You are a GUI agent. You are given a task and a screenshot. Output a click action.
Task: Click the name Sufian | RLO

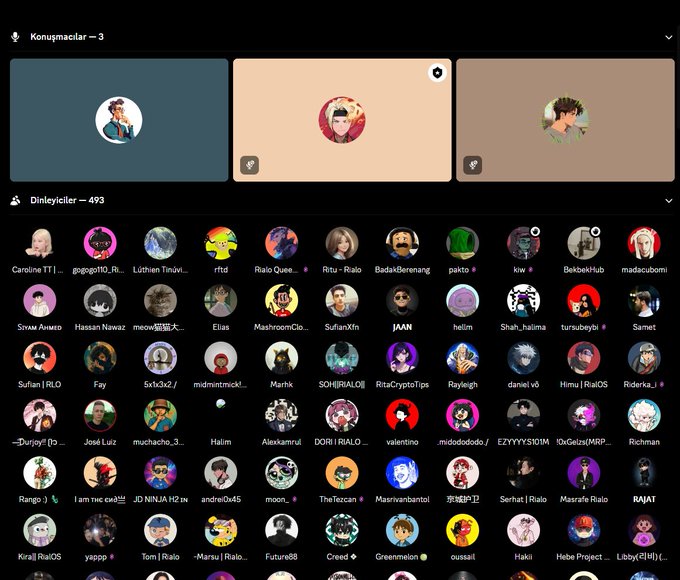(x=39, y=385)
